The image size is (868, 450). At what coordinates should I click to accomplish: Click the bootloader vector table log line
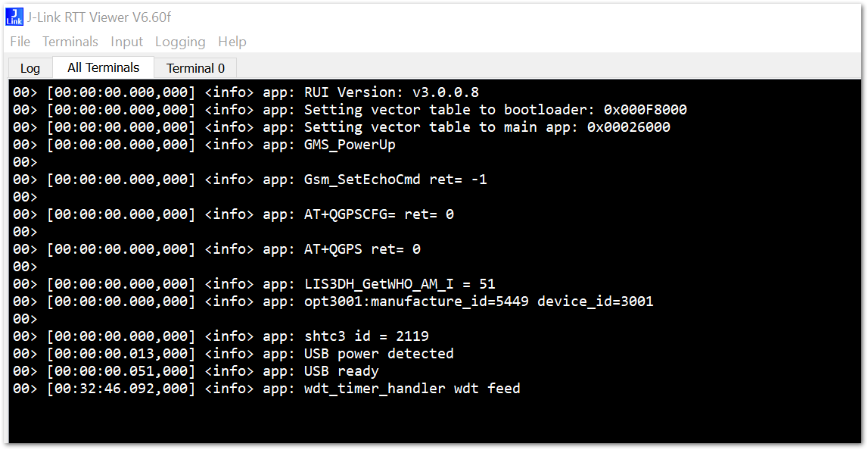click(x=350, y=110)
